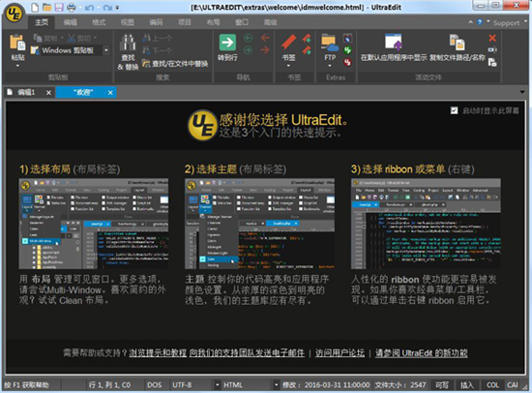Click Copy file path/name icon

pos(457,43)
